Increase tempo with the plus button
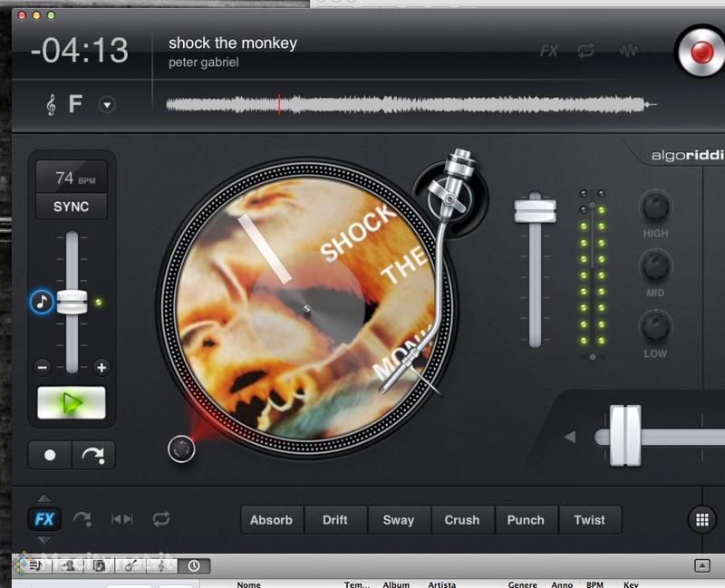The image size is (725, 588). pos(101,368)
